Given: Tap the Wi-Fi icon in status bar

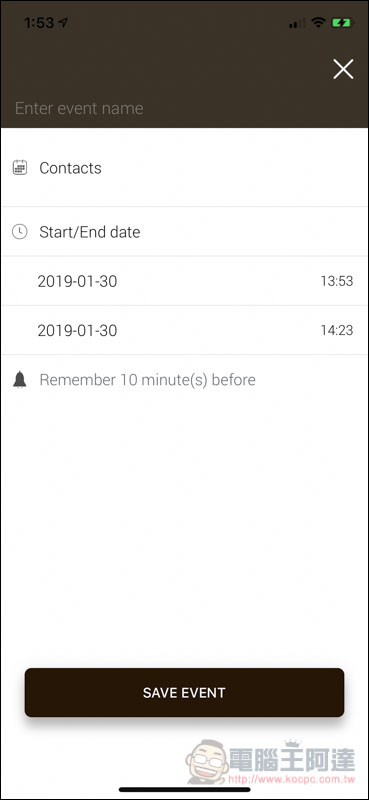Looking at the screenshot, I should (318, 22).
